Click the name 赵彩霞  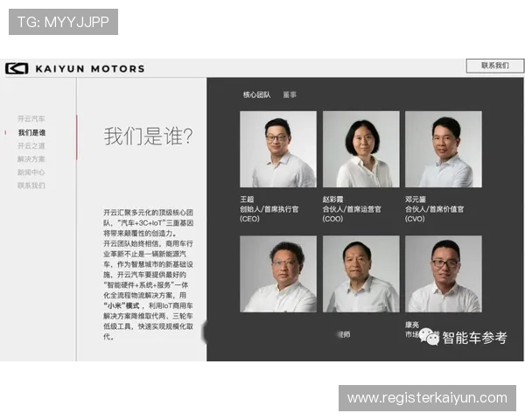click(332, 199)
